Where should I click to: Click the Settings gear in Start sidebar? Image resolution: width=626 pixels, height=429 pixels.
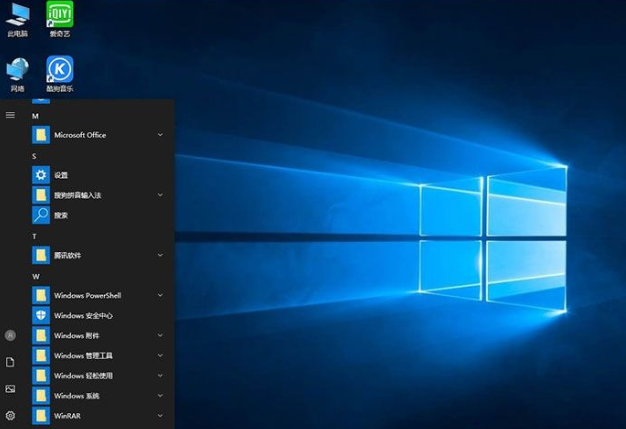[x=10, y=415]
